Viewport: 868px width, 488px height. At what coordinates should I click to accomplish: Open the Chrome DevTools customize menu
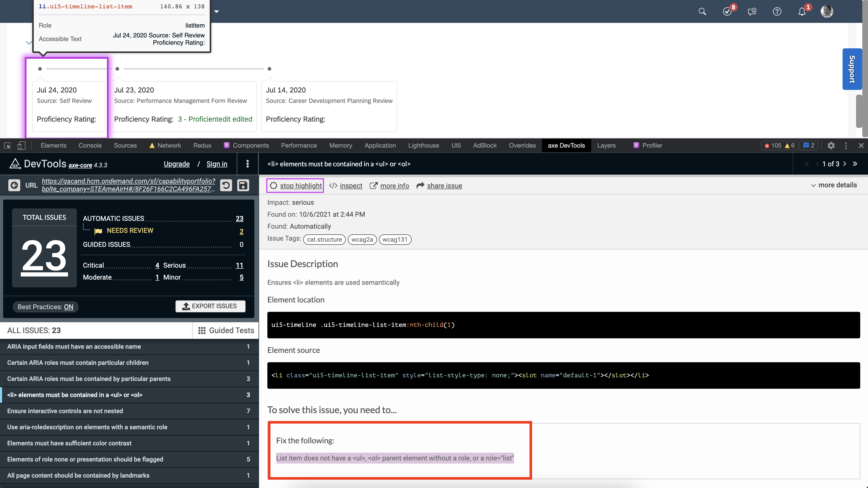click(846, 145)
